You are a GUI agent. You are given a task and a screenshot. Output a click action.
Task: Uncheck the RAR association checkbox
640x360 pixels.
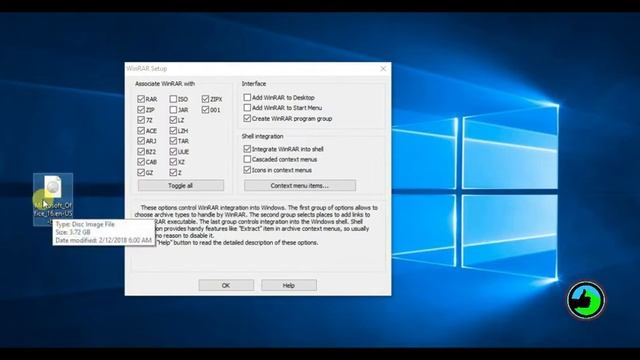[x=141, y=99]
